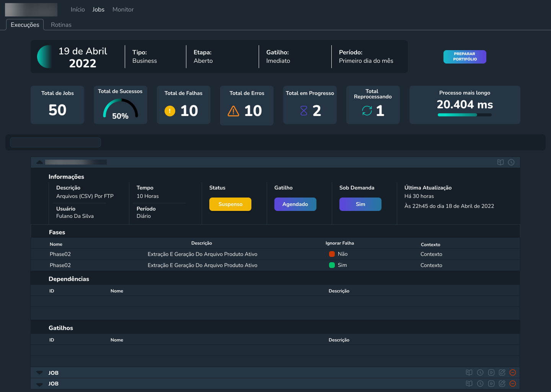Click the yellow Suspenso status button

[230, 204]
